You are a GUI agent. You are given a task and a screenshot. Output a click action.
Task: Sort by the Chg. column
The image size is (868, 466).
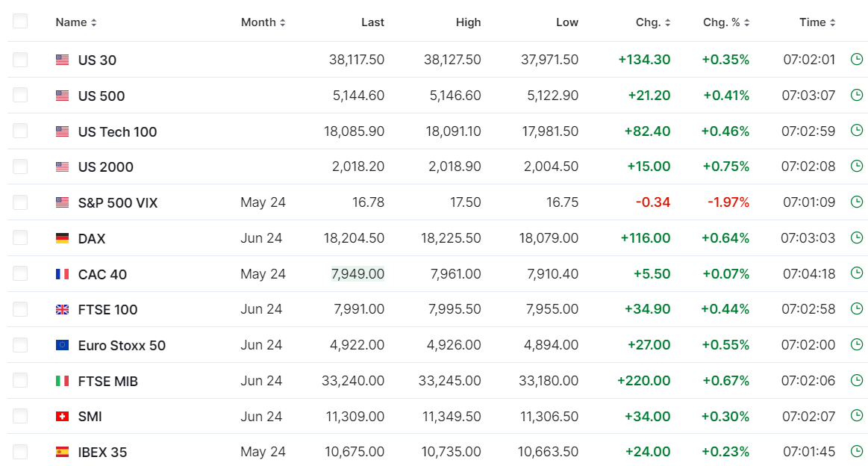coord(653,22)
